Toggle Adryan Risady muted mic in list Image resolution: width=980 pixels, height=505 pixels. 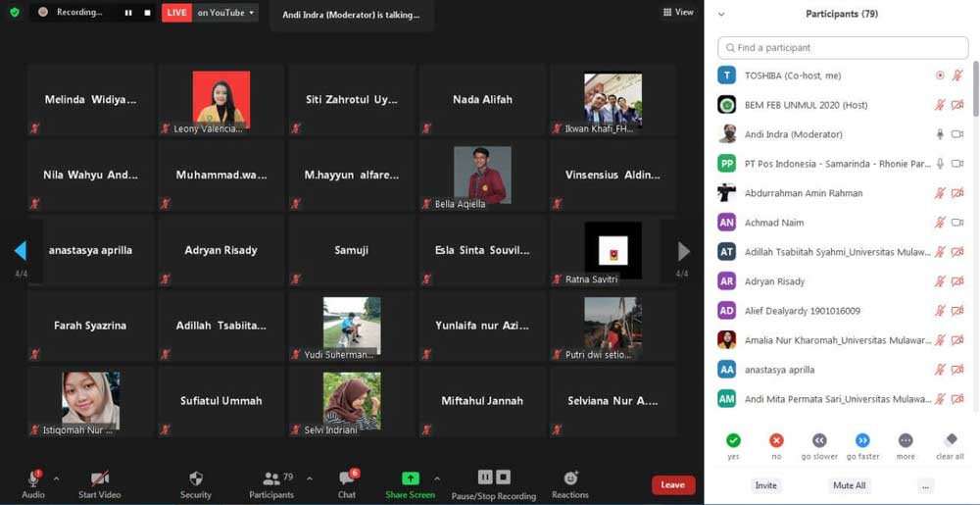(x=940, y=281)
